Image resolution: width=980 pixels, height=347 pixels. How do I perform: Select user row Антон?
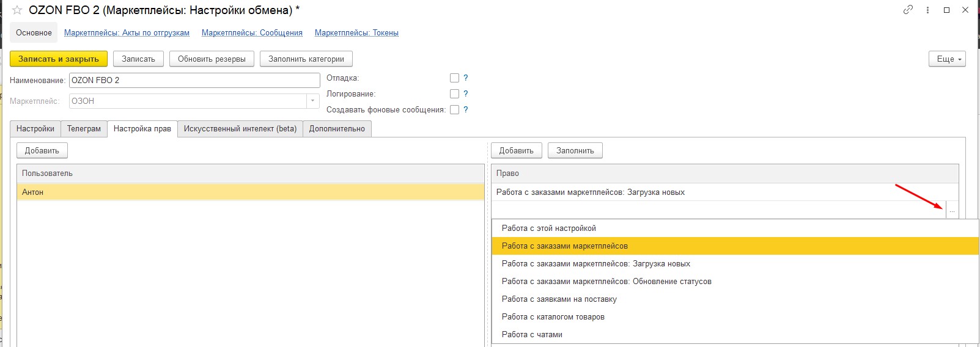coord(251,192)
